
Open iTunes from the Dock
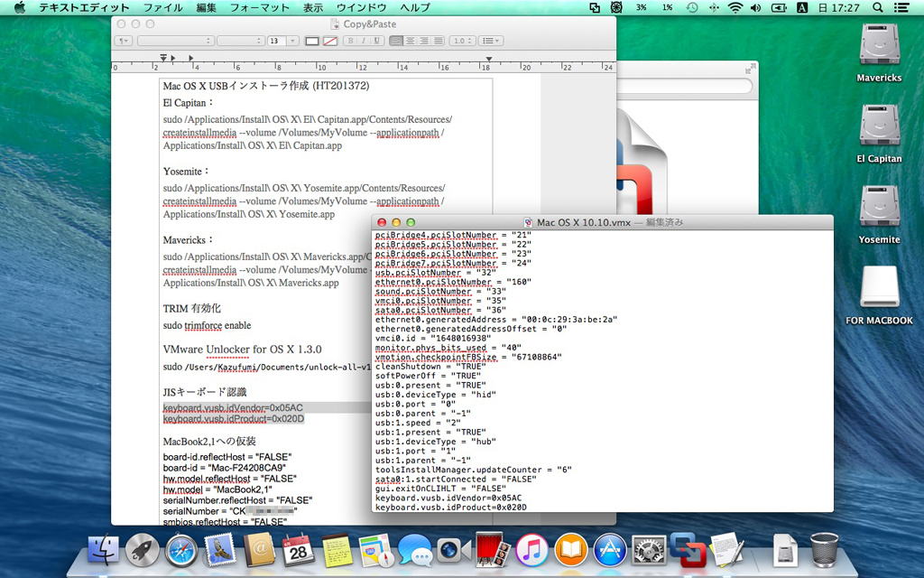click(x=531, y=550)
